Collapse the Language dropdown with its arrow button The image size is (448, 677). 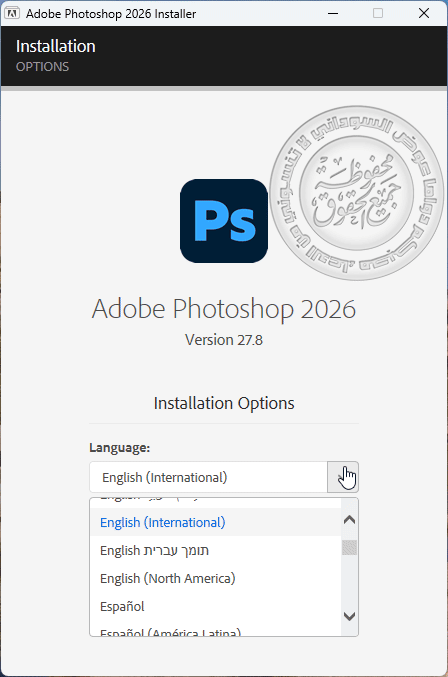343,477
